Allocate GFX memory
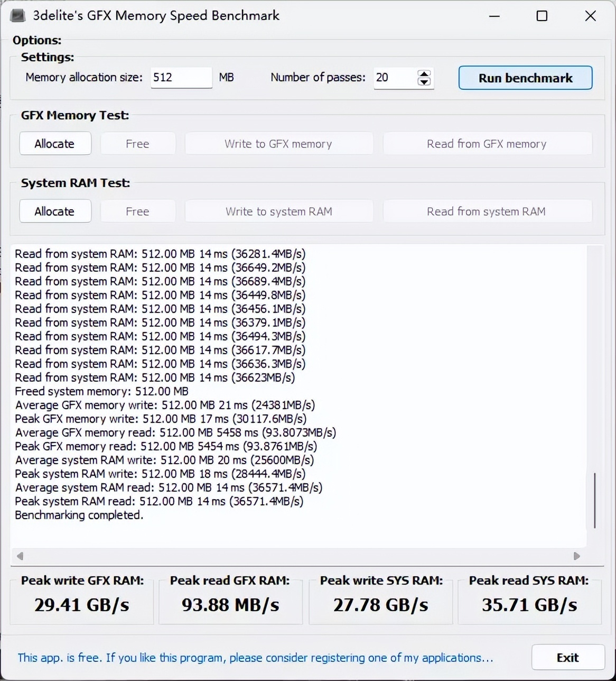The image size is (616, 681). coord(55,143)
